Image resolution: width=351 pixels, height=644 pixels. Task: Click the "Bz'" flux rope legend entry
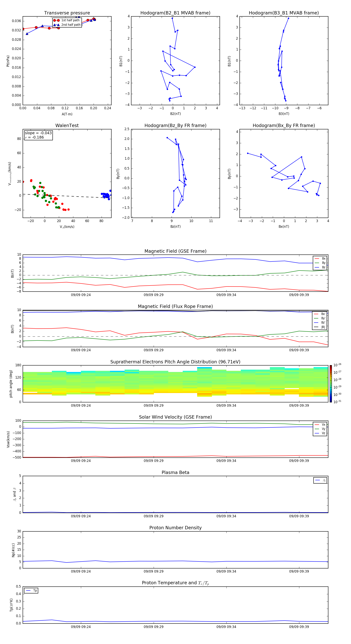pyautogui.click(x=320, y=323)
